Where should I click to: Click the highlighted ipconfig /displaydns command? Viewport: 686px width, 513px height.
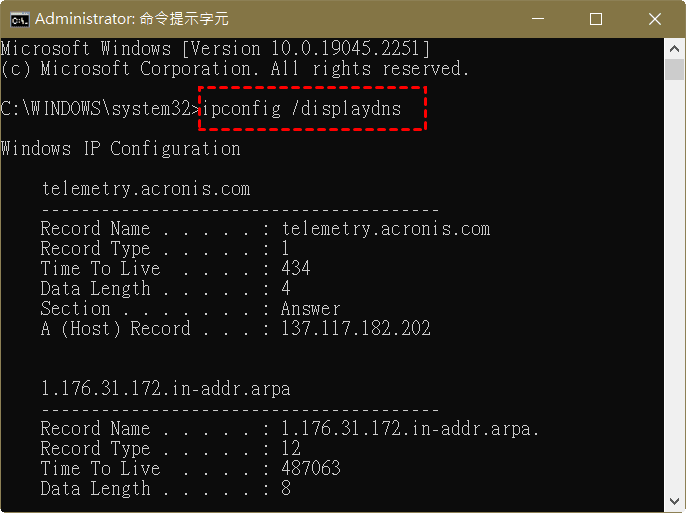click(301, 108)
